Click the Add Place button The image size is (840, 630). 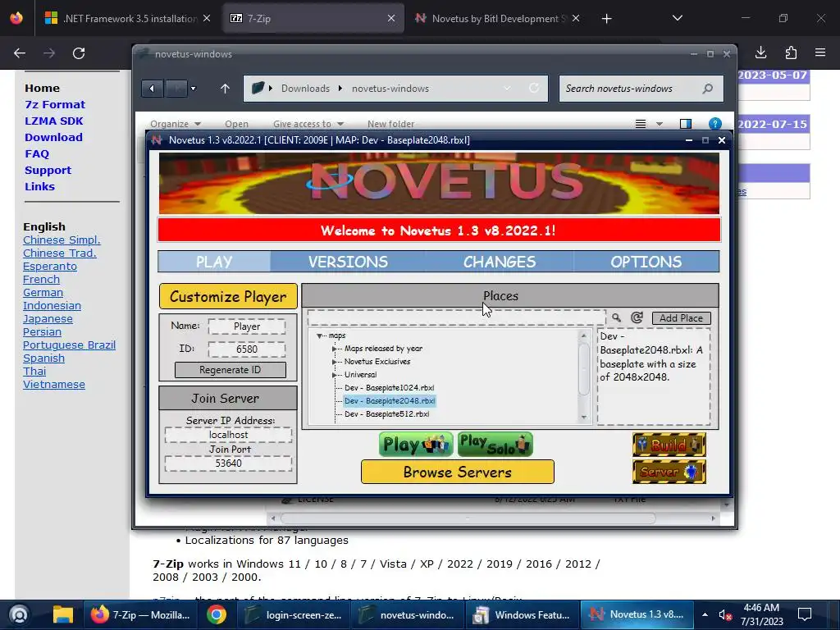(681, 317)
